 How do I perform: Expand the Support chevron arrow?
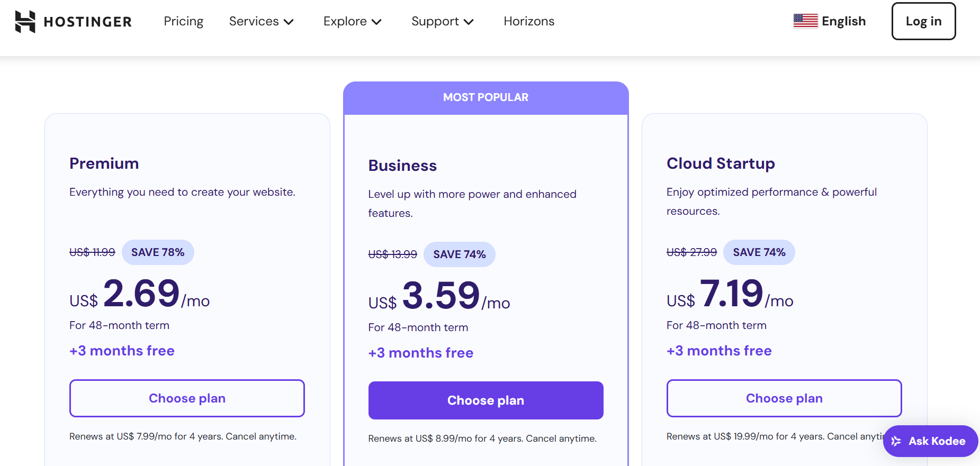coord(469,22)
